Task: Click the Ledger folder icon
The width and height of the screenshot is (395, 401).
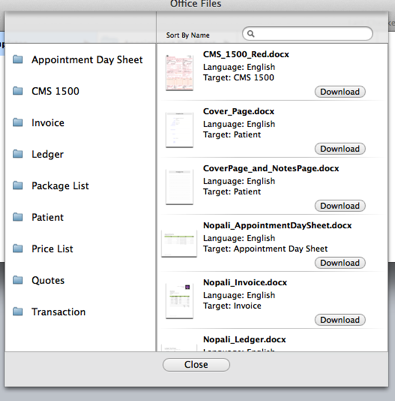Action: pyautogui.click(x=18, y=154)
